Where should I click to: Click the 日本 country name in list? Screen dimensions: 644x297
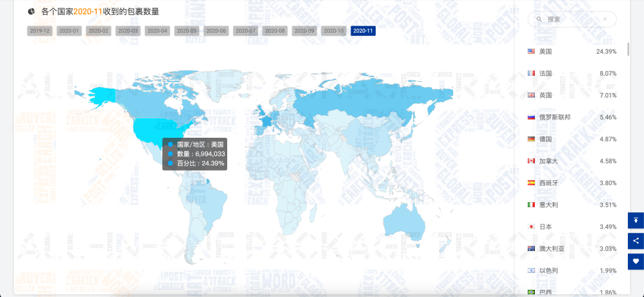click(546, 227)
